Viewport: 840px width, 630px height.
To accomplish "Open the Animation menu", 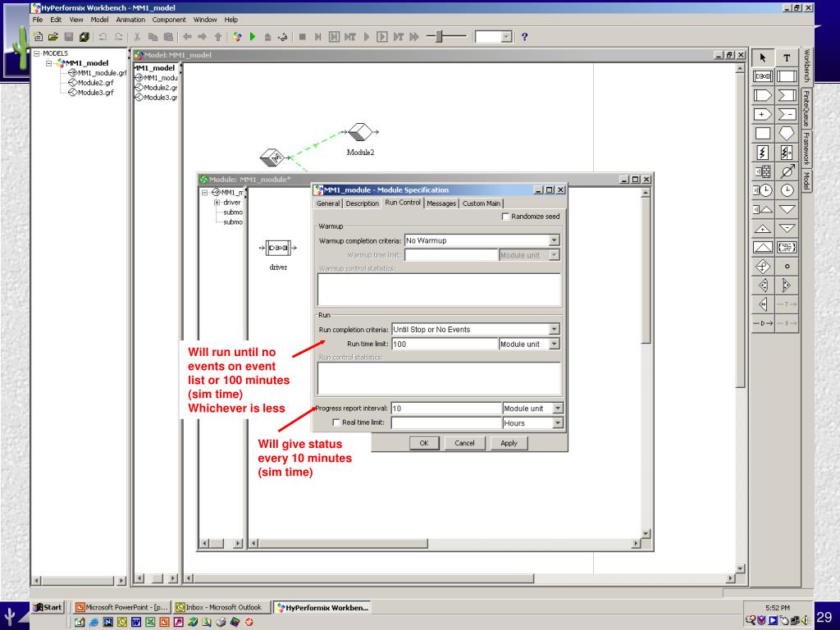I will (130, 20).
